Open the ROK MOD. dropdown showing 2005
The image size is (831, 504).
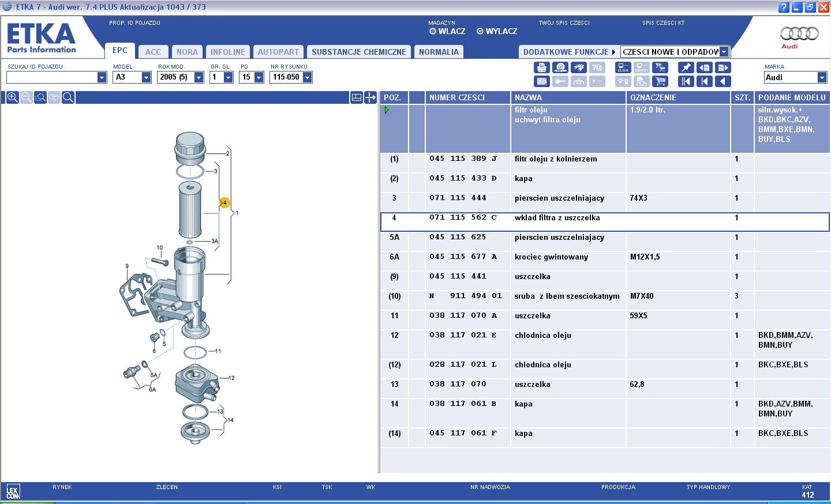click(x=199, y=77)
